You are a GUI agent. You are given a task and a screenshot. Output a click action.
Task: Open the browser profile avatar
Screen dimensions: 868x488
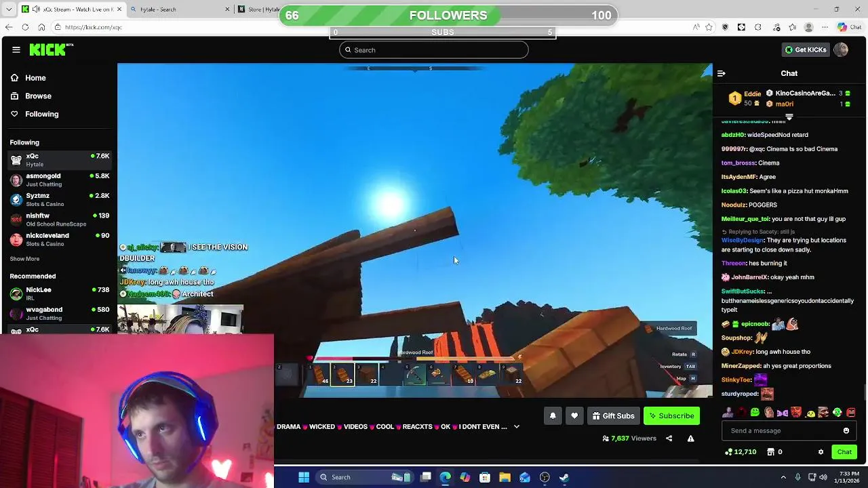(x=808, y=27)
